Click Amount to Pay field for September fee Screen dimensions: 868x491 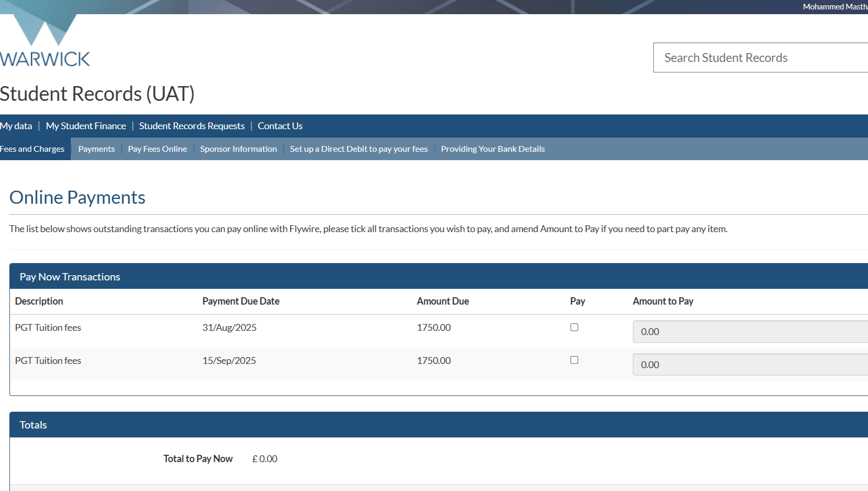pyautogui.click(x=750, y=364)
